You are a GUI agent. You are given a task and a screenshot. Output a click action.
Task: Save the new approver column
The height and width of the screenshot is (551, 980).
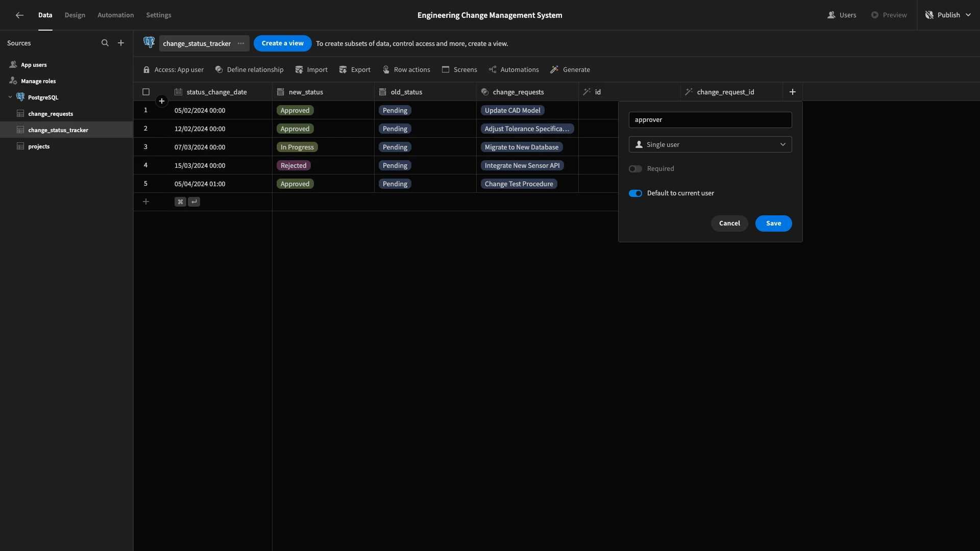[774, 223]
